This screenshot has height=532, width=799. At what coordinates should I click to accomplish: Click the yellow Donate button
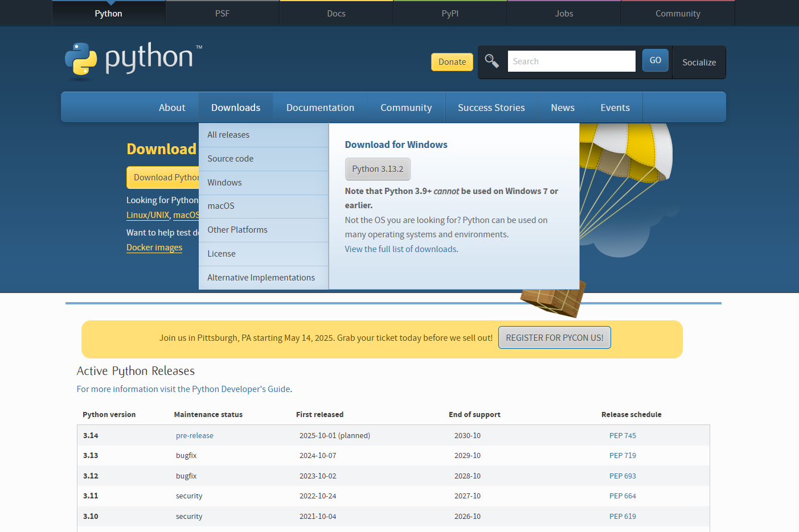[452, 62]
